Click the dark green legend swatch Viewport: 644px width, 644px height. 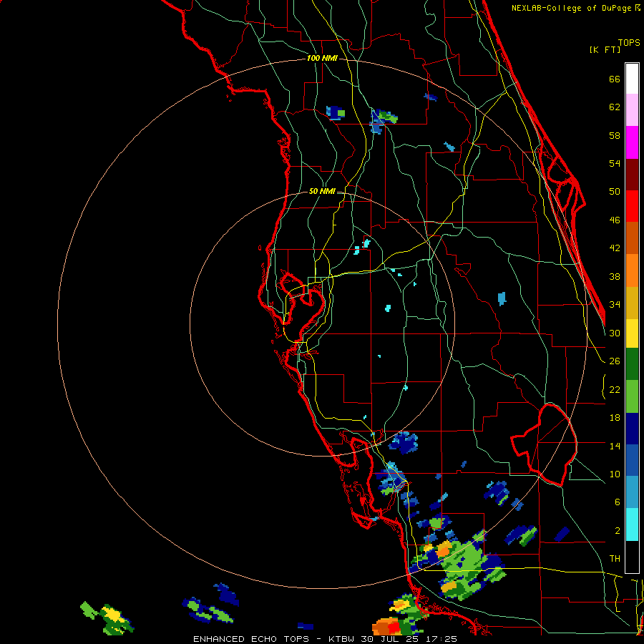(x=632, y=364)
